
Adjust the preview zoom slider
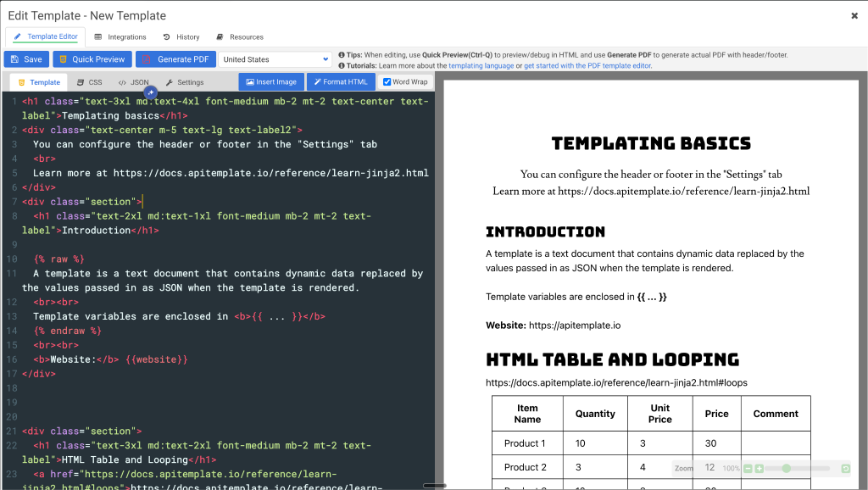787,468
